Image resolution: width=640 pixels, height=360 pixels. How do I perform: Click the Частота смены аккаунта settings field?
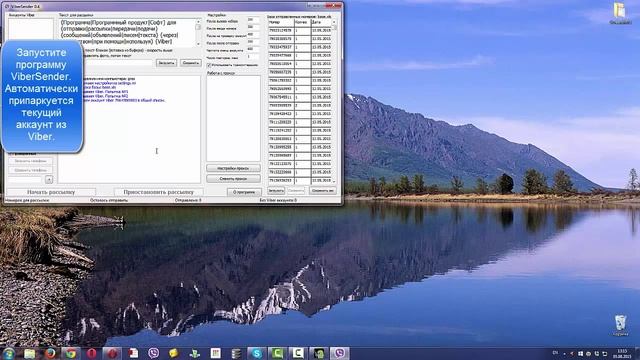point(253,49)
